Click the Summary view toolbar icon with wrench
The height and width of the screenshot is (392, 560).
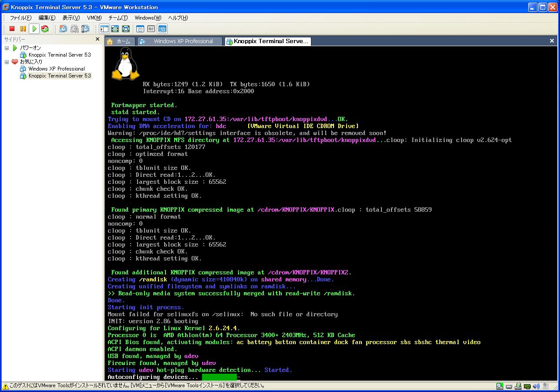point(140,29)
